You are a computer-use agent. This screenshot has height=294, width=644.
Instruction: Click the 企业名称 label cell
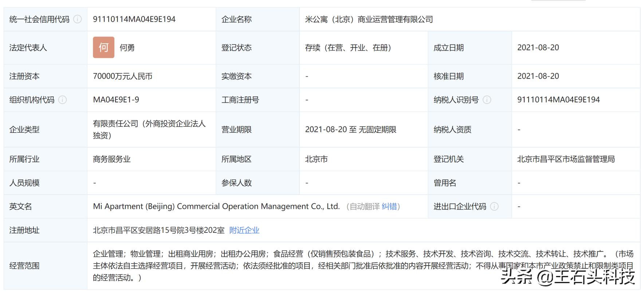258,19
